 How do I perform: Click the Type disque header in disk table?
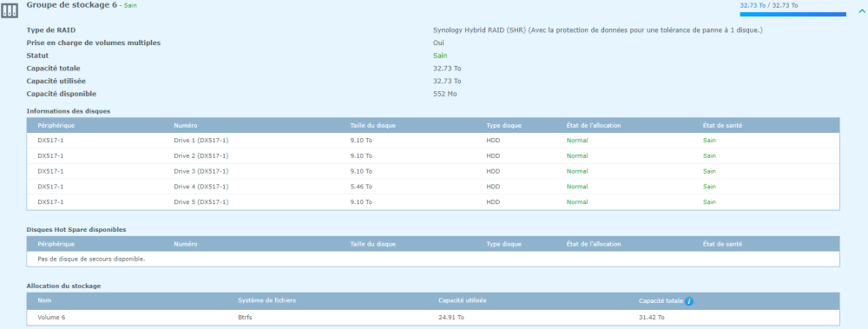pos(503,125)
